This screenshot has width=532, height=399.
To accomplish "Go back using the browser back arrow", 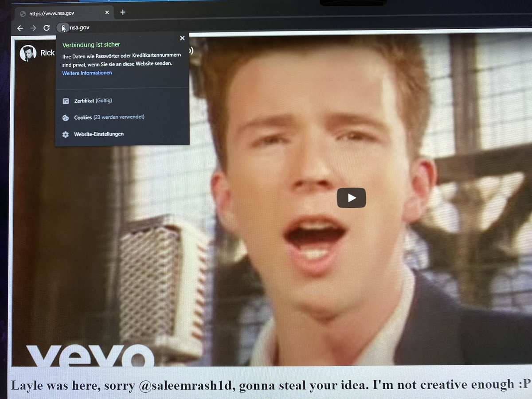I will (x=20, y=28).
